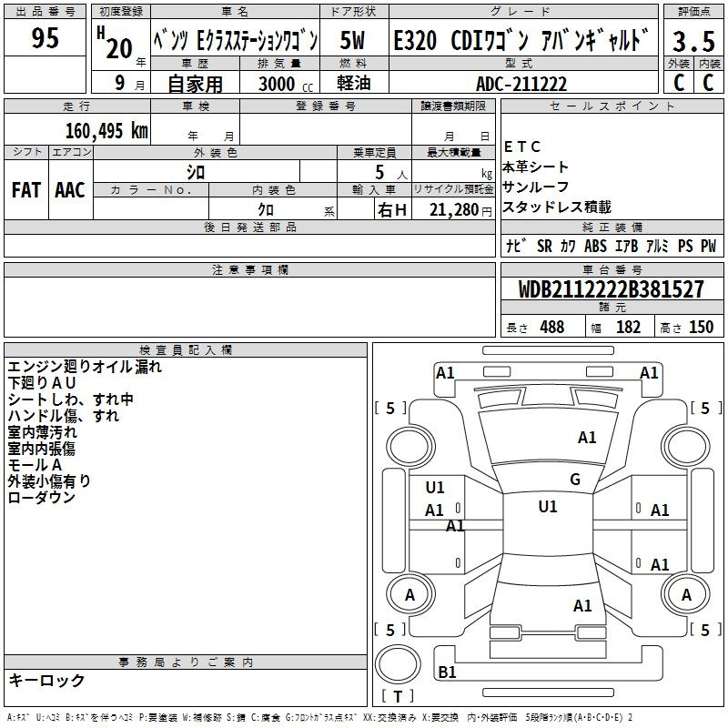Image resolution: width=728 pixels, height=728 pixels.
Task: Click the note 室内薄汚れ
Action: pos(42,432)
